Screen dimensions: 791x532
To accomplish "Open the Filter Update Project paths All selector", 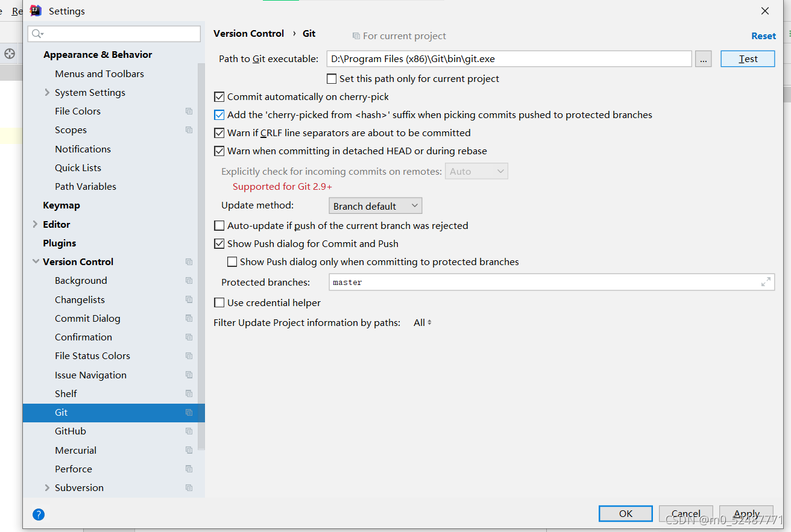I will [x=423, y=322].
